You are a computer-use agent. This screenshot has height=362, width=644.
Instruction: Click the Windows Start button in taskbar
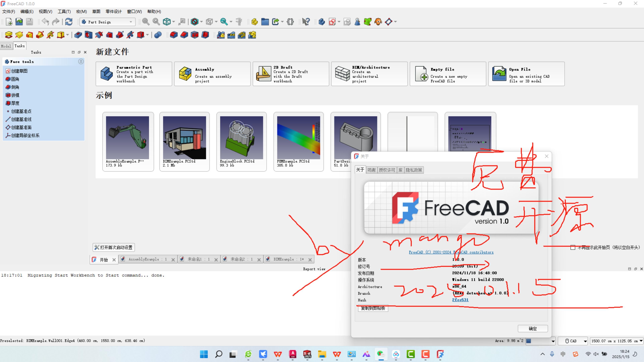204,354
